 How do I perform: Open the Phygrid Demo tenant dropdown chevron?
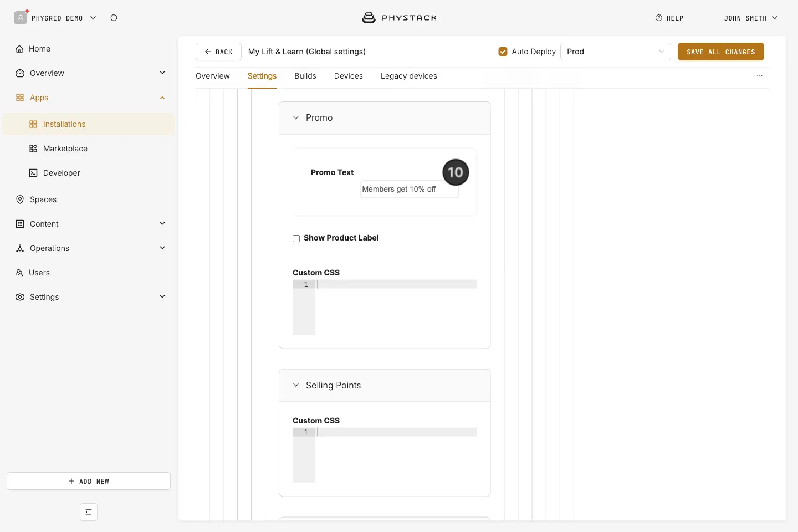[x=93, y=18]
